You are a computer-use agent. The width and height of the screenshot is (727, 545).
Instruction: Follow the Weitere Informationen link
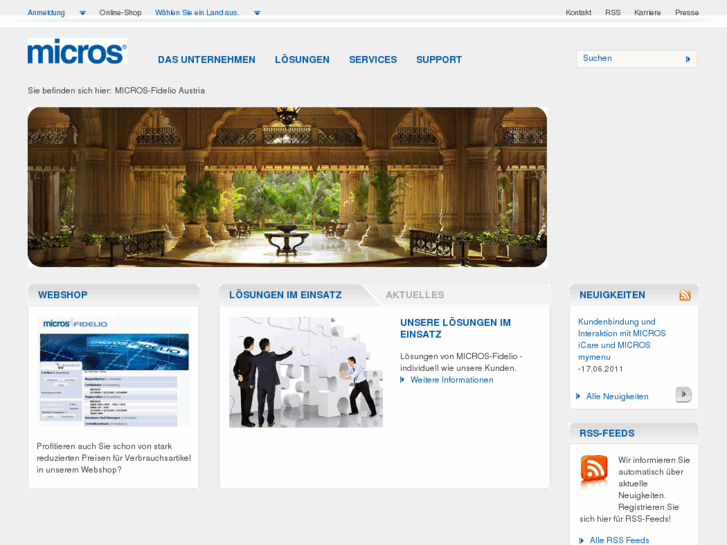click(x=452, y=380)
